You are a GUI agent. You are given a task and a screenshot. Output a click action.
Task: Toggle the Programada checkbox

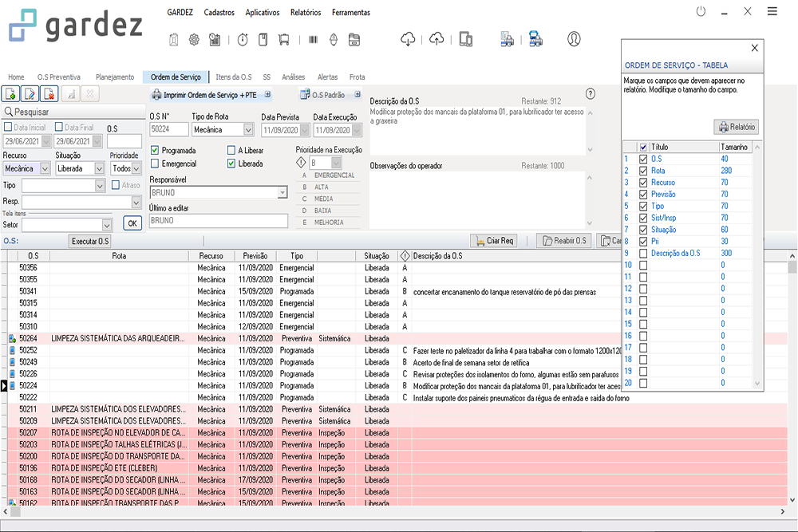[155, 151]
